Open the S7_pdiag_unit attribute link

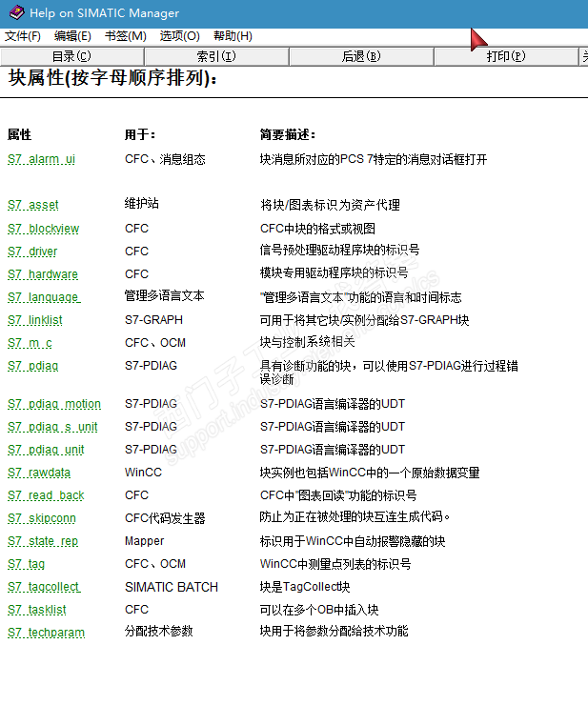46,450
